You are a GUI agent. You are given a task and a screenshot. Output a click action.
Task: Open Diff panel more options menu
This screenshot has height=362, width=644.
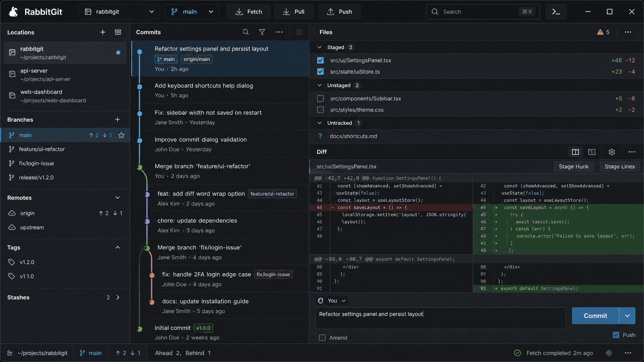(x=632, y=152)
